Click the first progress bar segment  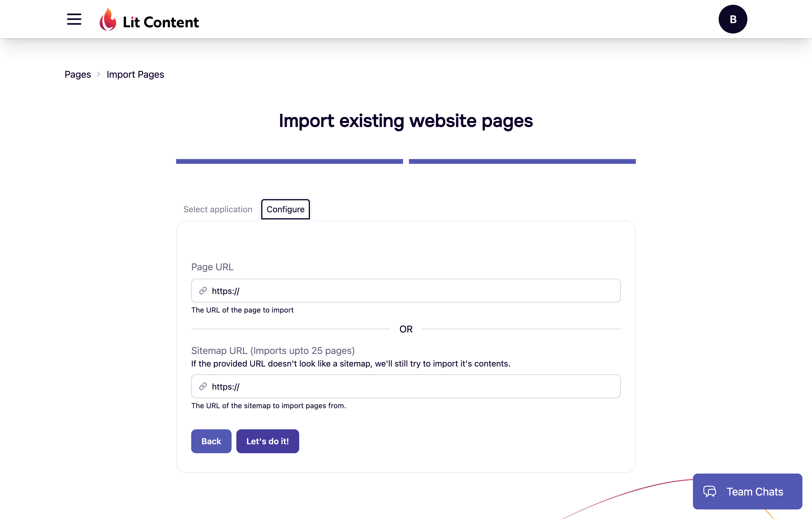[289, 161]
